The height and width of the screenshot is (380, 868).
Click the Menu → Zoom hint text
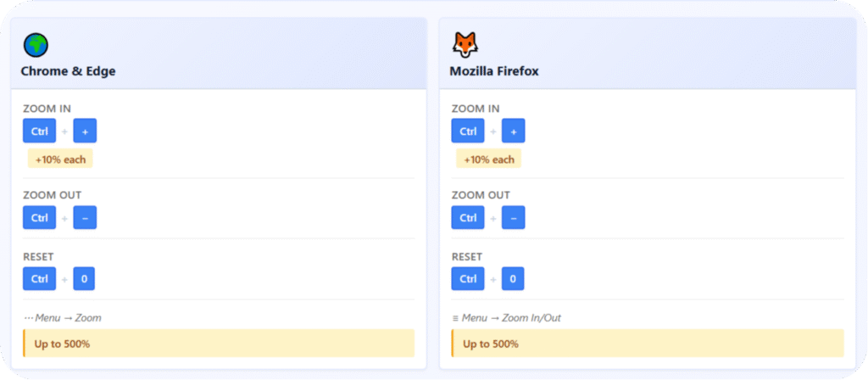coord(63,318)
